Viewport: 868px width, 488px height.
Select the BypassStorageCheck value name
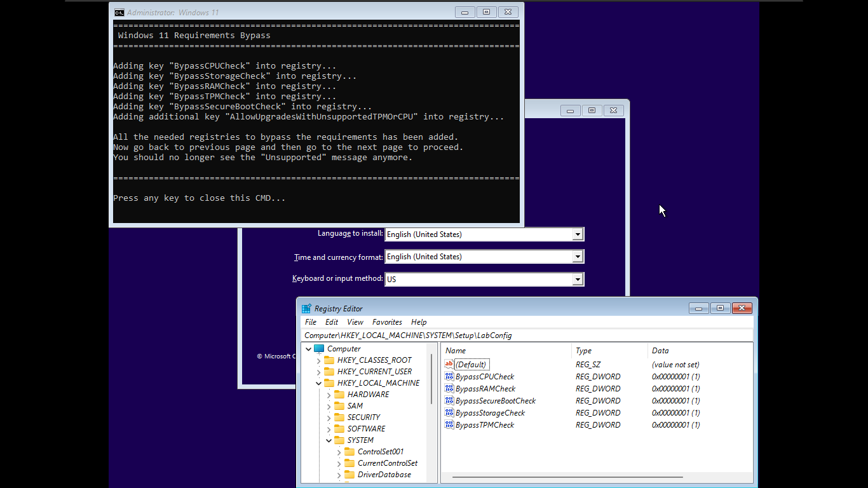[490, 412]
